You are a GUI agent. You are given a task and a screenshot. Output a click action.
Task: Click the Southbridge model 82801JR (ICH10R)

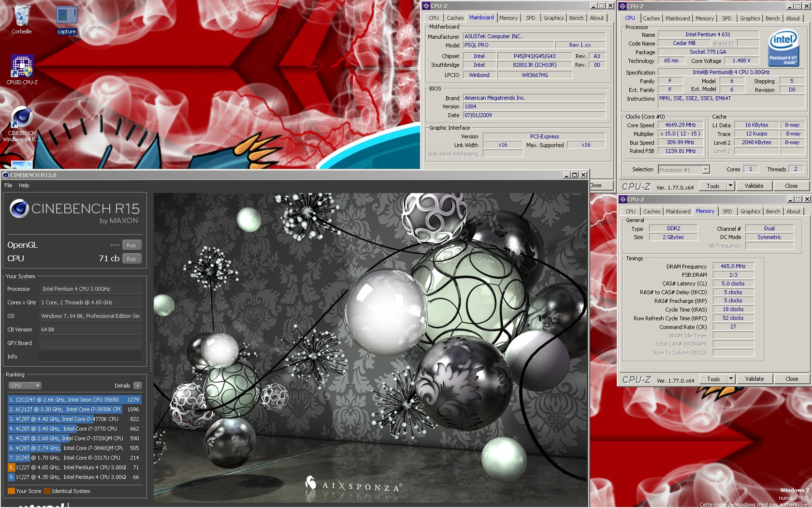tap(534, 65)
